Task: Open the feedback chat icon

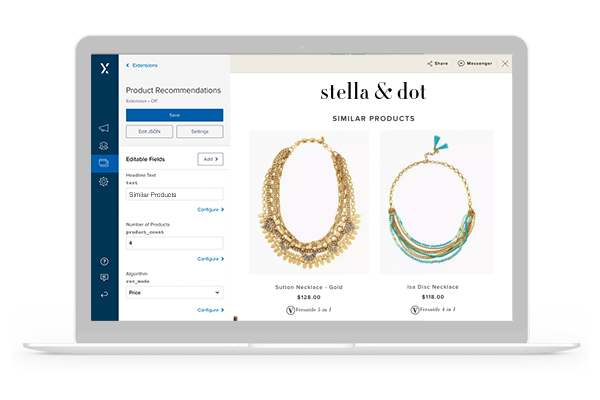Action: click(x=104, y=278)
